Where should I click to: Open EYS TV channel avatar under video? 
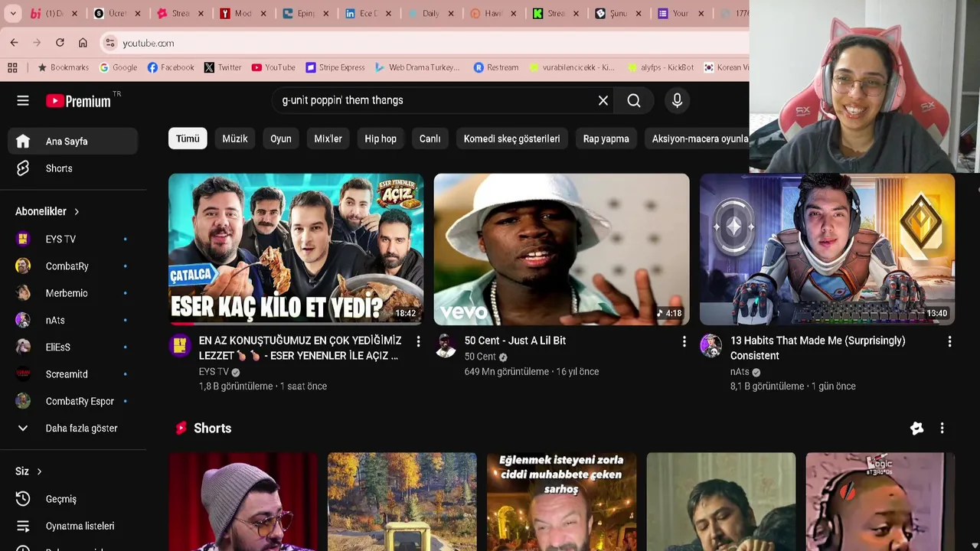[180, 346]
